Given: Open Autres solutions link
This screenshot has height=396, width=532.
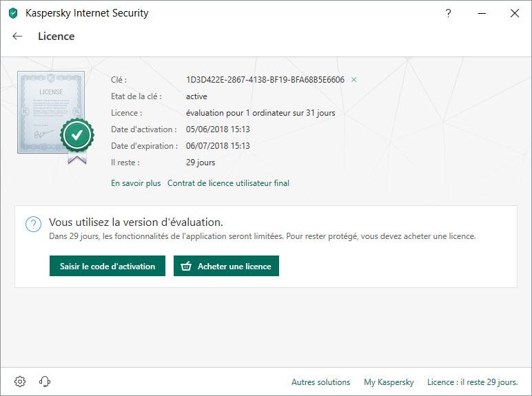Looking at the screenshot, I should click(x=320, y=382).
